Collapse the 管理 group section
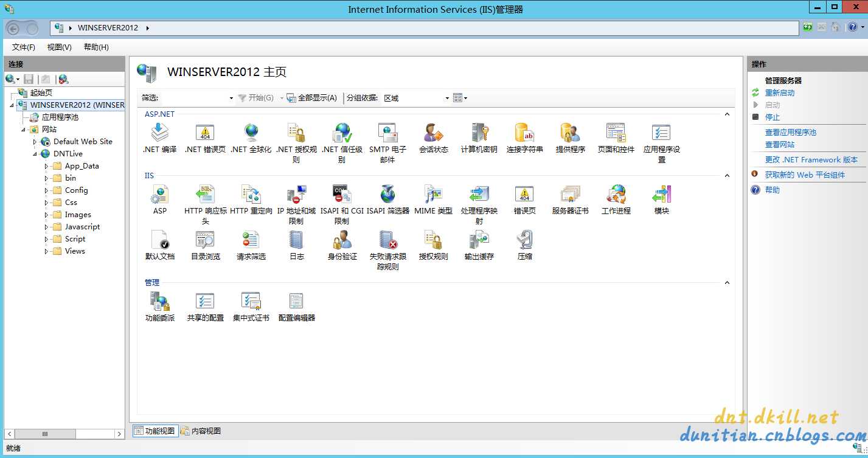 727,283
